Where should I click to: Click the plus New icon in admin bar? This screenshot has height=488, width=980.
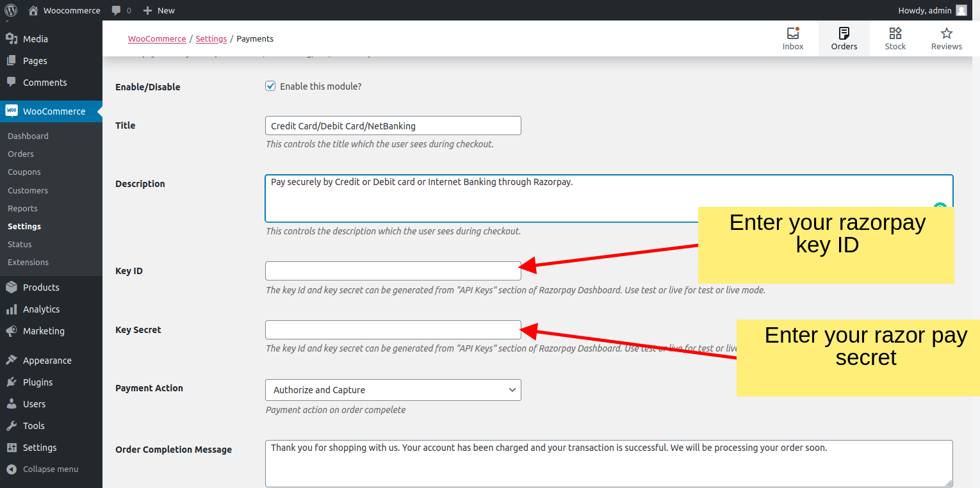click(x=147, y=10)
